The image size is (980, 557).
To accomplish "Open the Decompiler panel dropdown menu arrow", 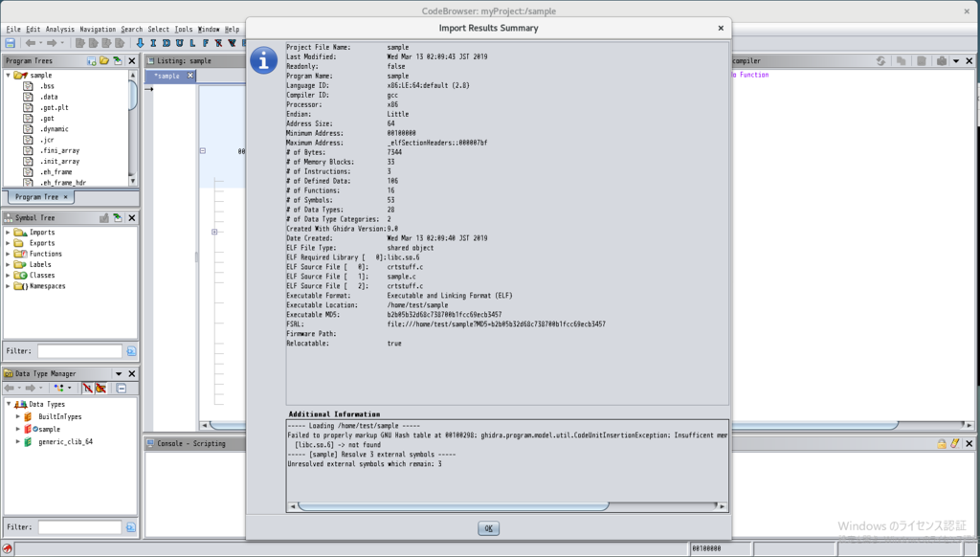I will pyautogui.click(x=956, y=60).
